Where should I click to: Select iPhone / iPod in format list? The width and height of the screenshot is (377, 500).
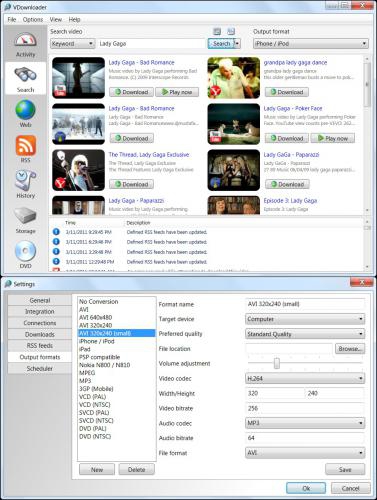[116, 341]
